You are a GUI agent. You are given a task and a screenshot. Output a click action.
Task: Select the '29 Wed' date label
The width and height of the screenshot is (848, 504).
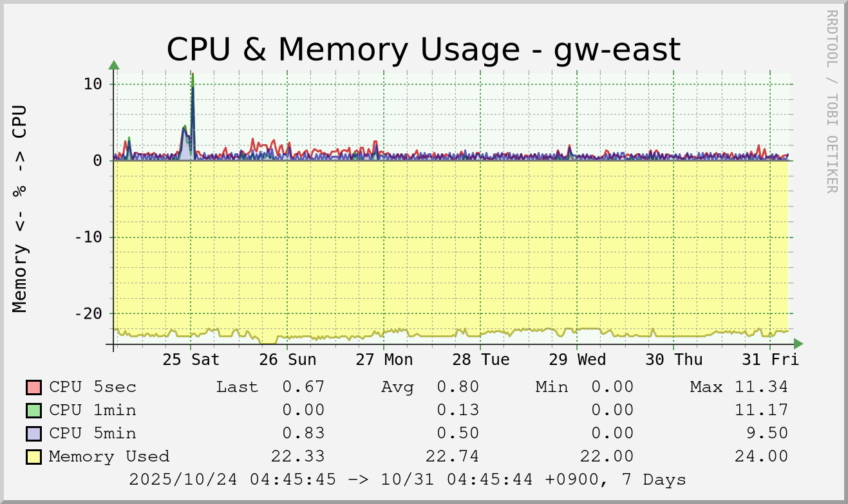(578, 359)
